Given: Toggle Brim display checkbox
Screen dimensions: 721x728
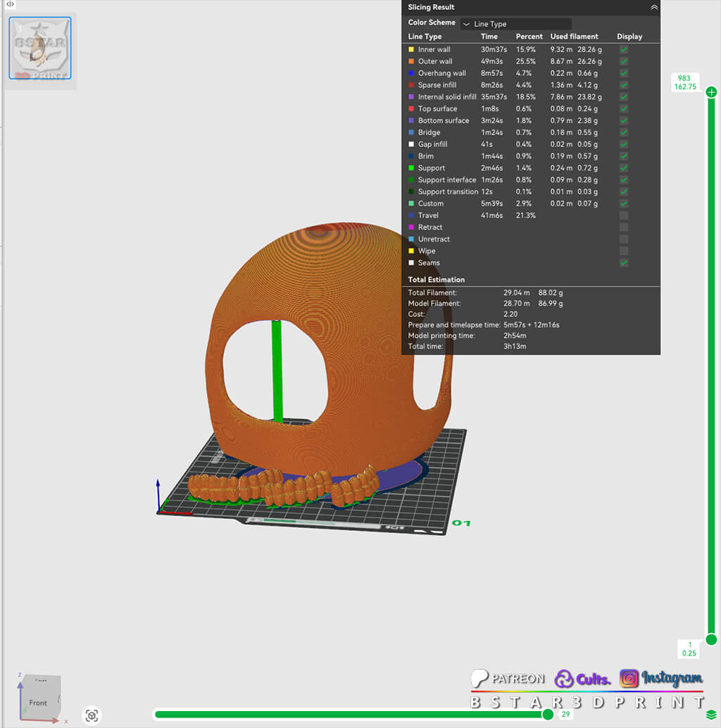Looking at the screenshot, I should 624,156.
